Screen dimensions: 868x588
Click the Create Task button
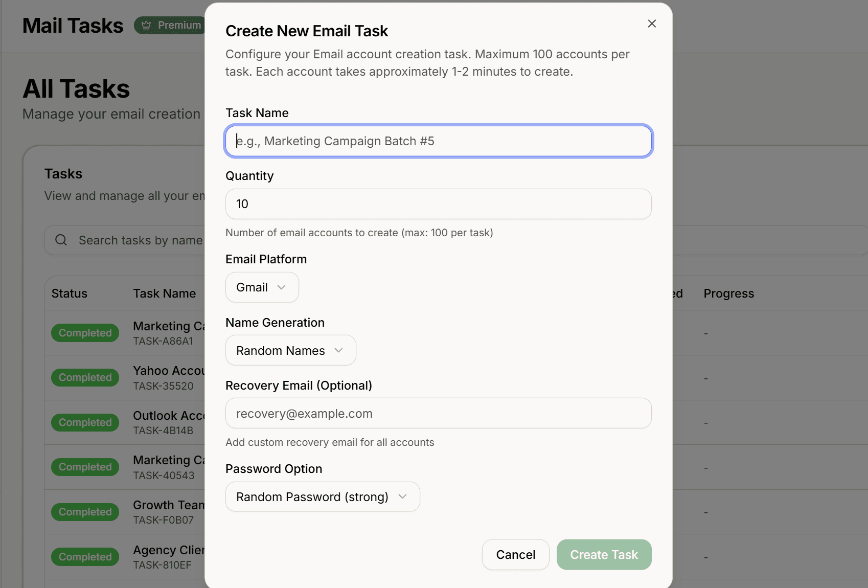coord(604,555)
